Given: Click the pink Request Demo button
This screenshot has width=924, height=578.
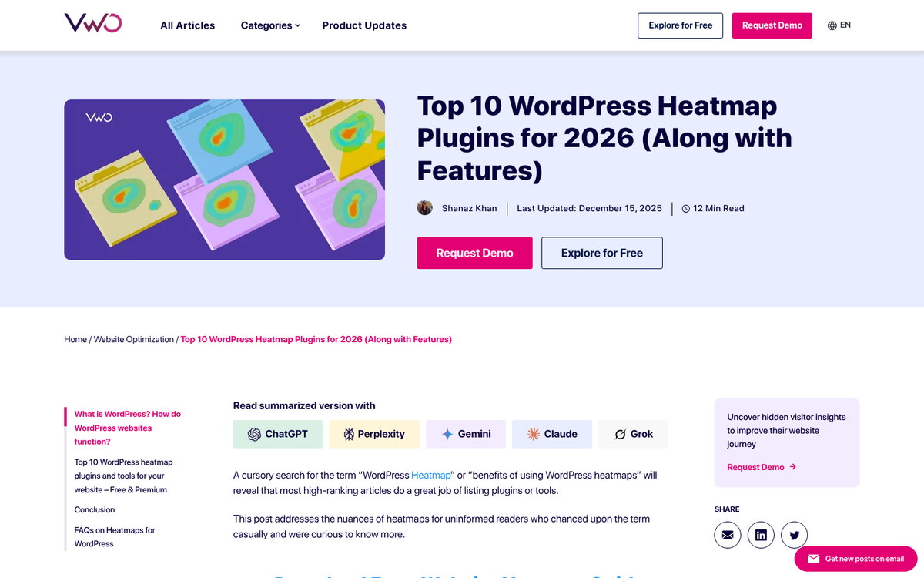Looking at the screenshot, I should (x=772, y=25).
